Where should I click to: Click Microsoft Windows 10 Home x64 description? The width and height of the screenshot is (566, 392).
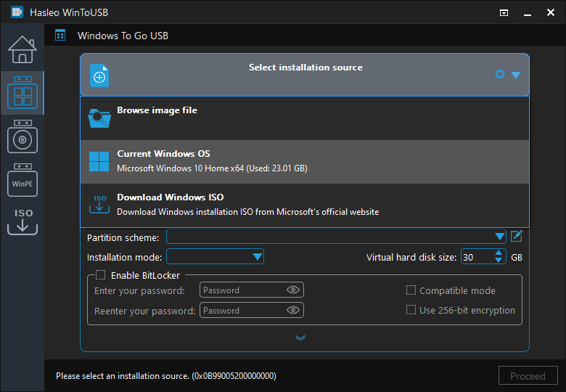212,168
